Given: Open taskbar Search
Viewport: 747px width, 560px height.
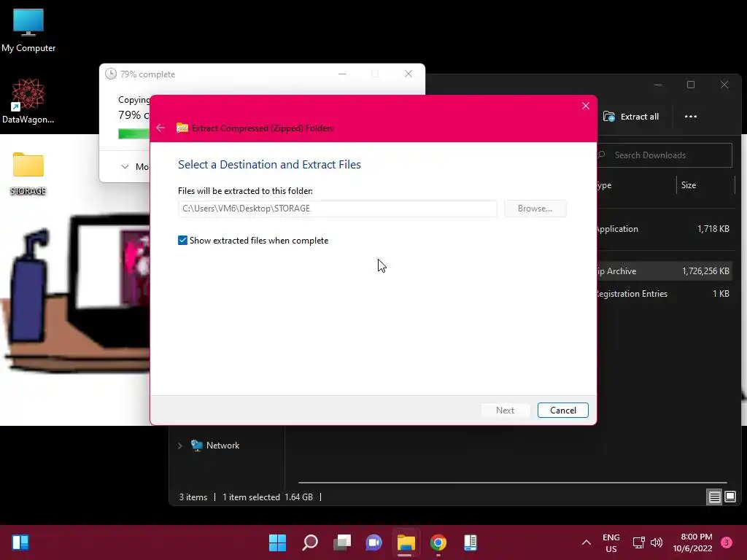Looking at the screenshot, I should click(x=309, y=542).
